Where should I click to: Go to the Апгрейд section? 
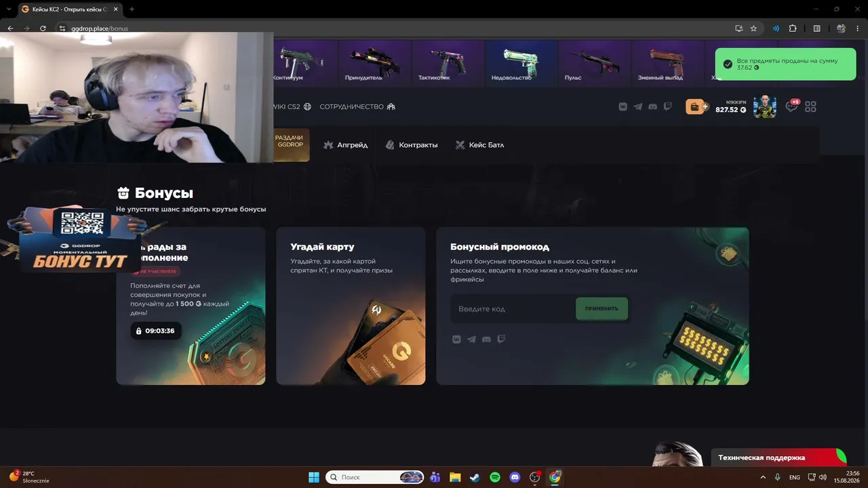346,145
